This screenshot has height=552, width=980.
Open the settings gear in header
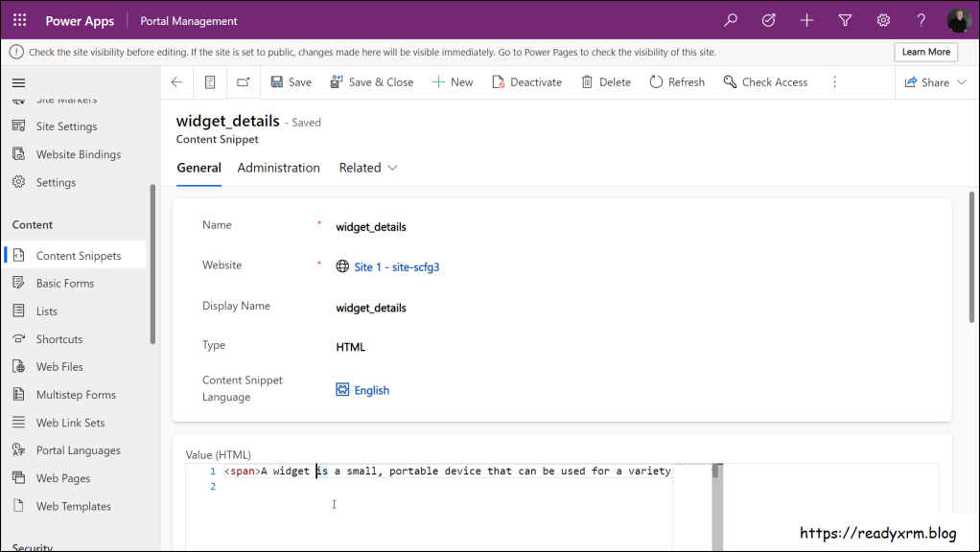click(x=883, y=20)
